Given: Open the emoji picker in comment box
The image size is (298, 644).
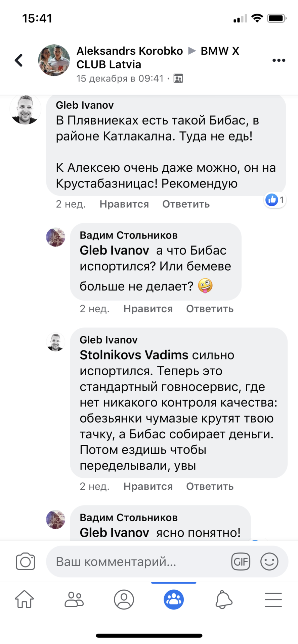Looking at the screenshot, I should 269,561.
